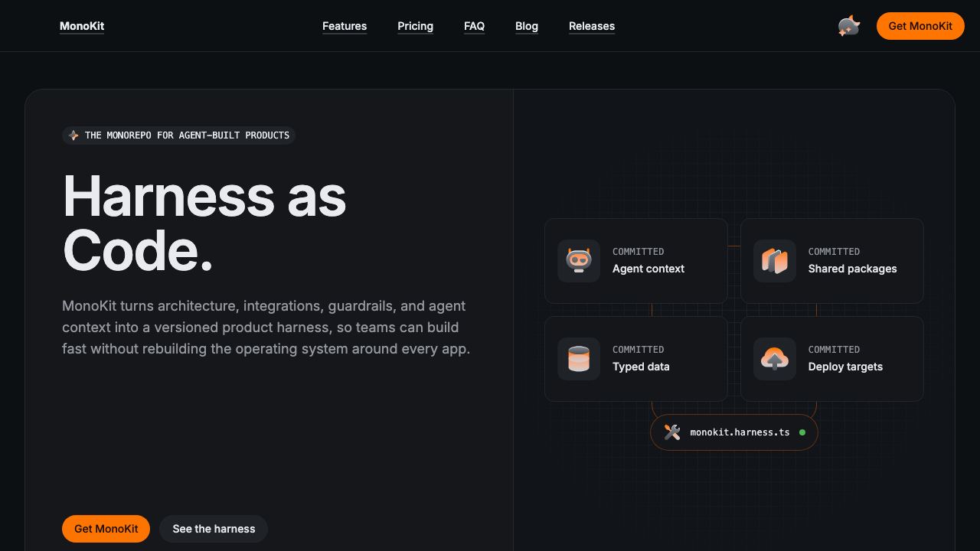Click the hero Get MonoKit button

click(x=106, y=529)
